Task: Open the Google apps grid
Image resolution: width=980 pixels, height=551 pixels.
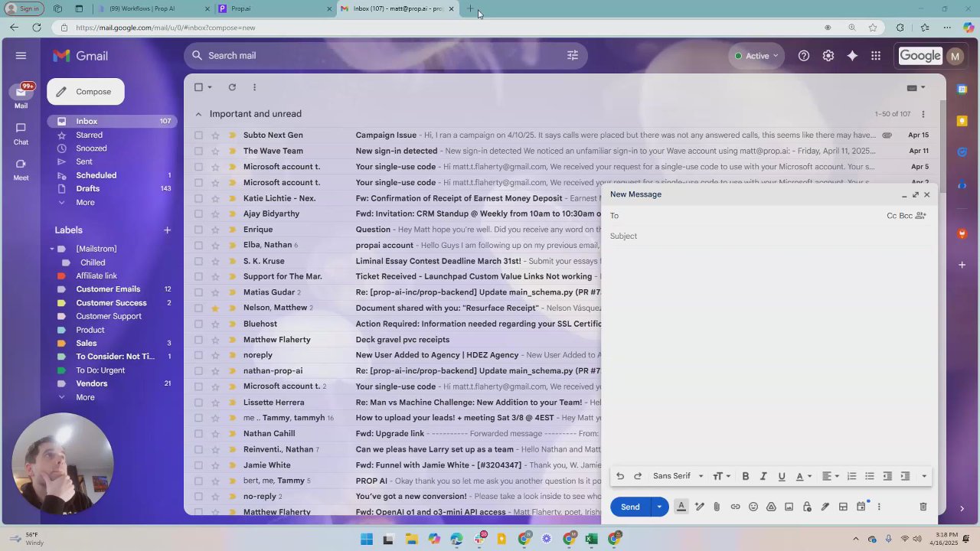Action: [x=876, y=56]
